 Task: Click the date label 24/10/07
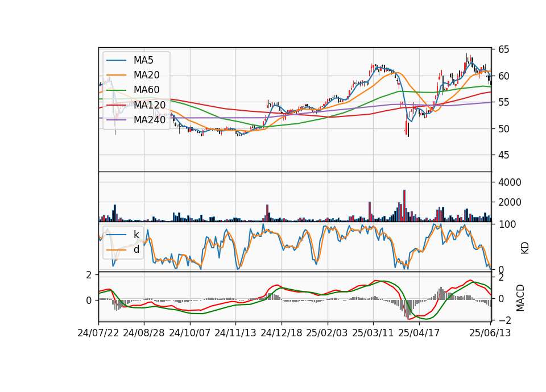click(190, 333)
